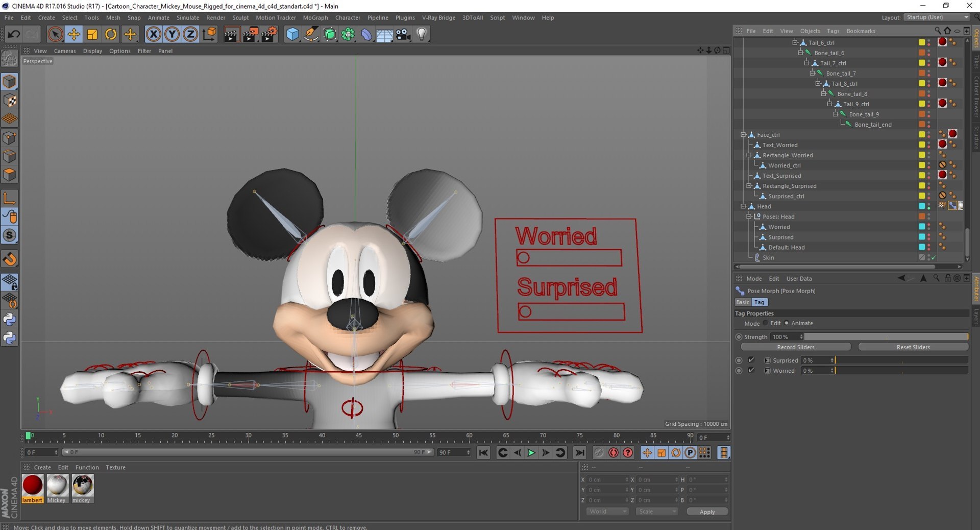Switch to the Basic tab
This screenshot has width=980, height=530.
point(743,302)
